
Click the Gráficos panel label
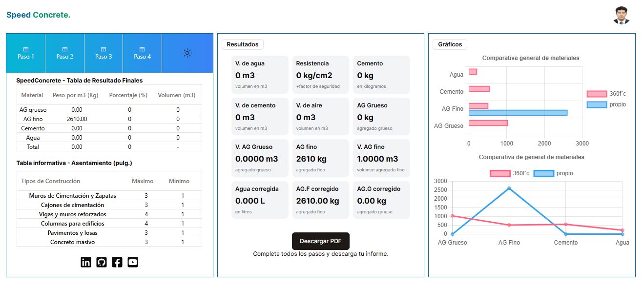click(x=450, y=44)
